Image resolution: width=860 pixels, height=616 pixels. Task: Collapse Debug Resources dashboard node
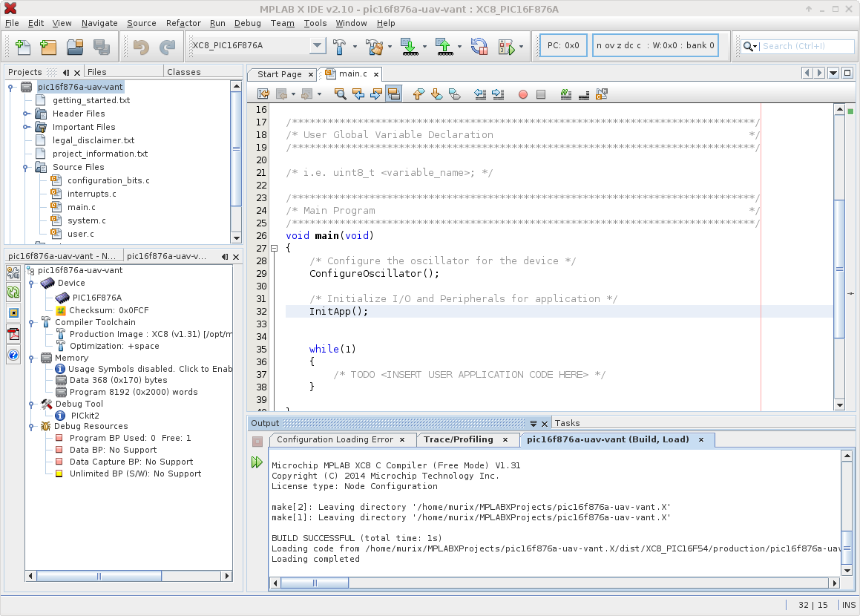[31, 426]
